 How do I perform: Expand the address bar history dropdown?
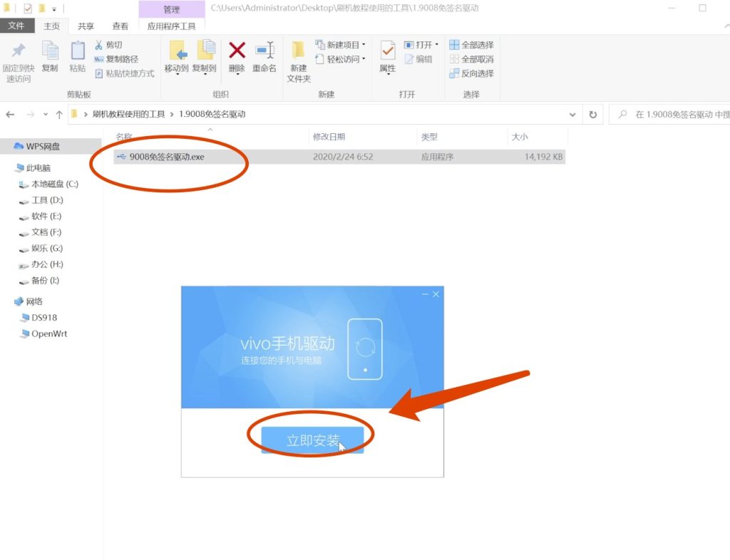pyautogui.click(x=572, y=115)
